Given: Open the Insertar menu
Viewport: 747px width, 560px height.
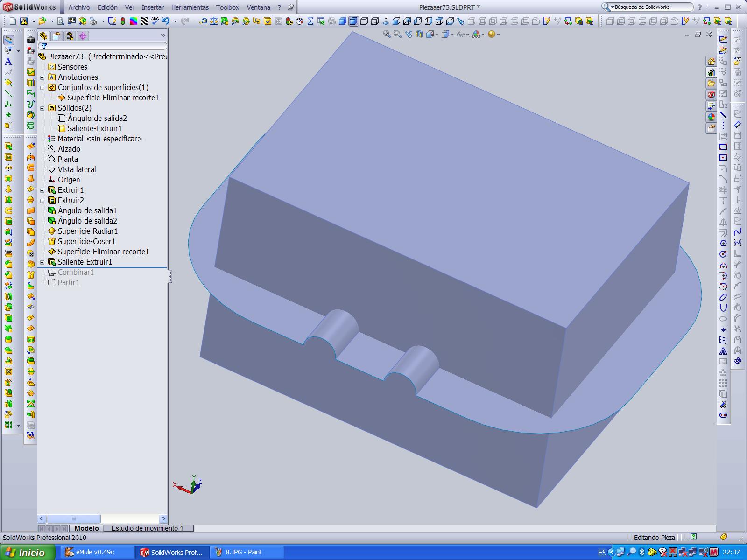Looking at the screenshot, I should (x=153, y=7).
